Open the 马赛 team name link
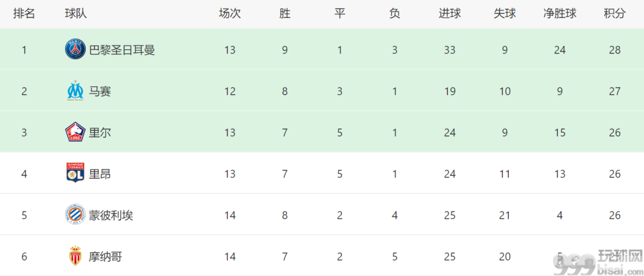The height and width of the screenshot is (276, 644). coord(100,92)
